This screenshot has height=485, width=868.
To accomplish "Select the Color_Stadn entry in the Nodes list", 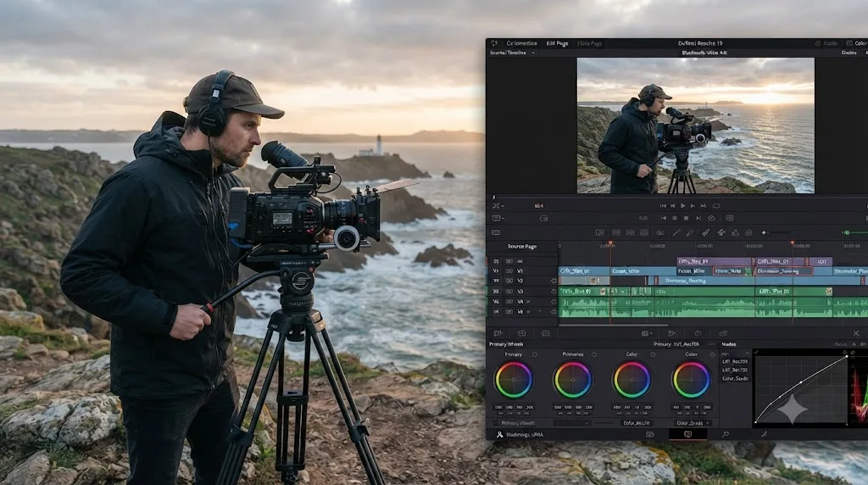I will pos(735,379).
